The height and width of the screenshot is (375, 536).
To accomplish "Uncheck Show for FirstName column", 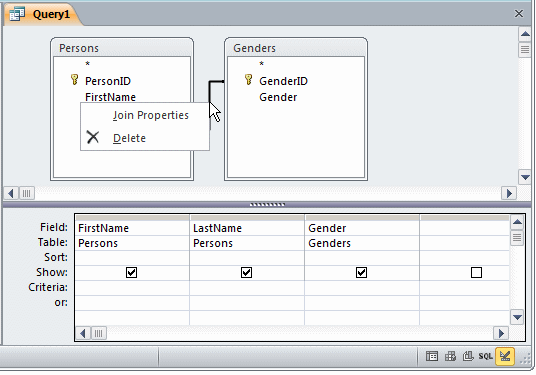I will coord(131,272).
